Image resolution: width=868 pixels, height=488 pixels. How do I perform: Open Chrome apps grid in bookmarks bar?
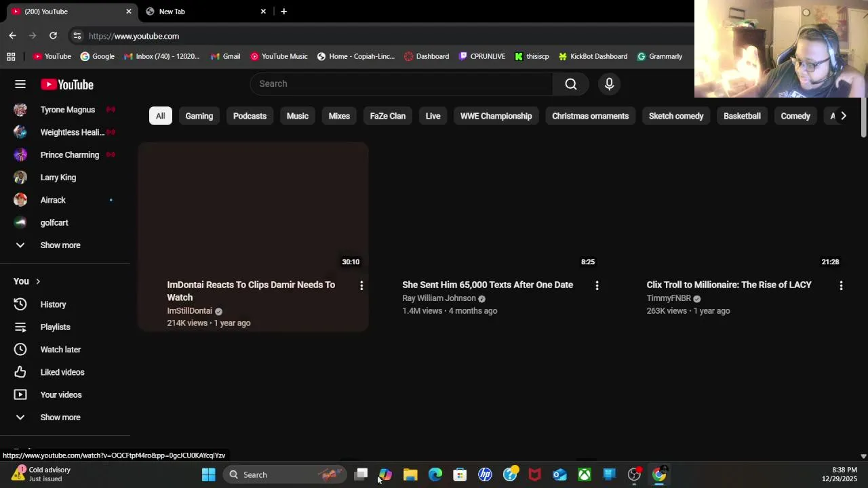click(x=11, y=56)
